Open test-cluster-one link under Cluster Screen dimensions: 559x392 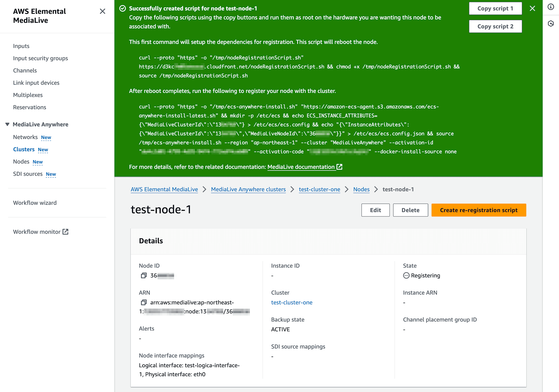point(292,302)
